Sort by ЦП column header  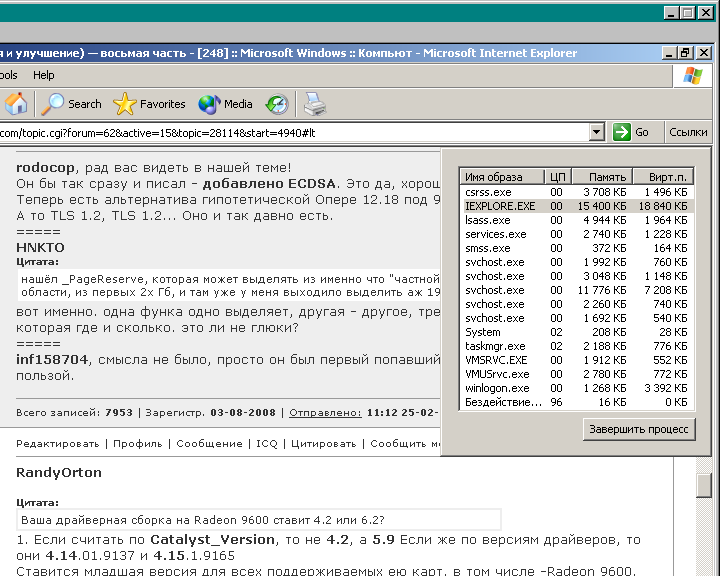point(557,177)
